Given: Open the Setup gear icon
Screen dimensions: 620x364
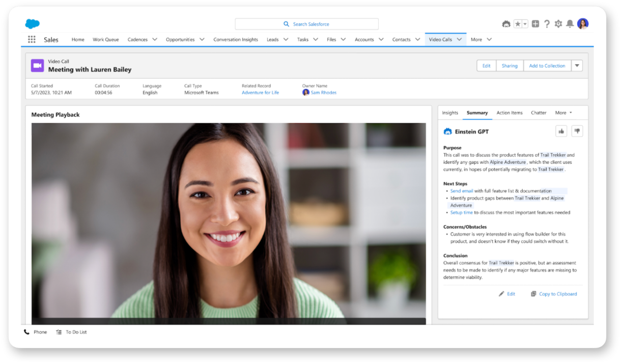Looking at the screenshot, I should 558,23.
